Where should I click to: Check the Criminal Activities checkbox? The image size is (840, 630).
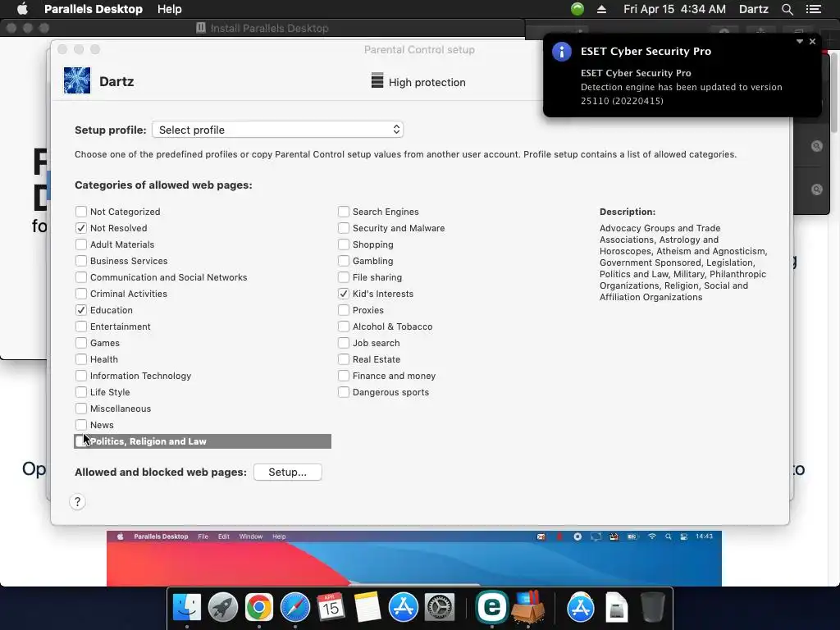(81, 294)
